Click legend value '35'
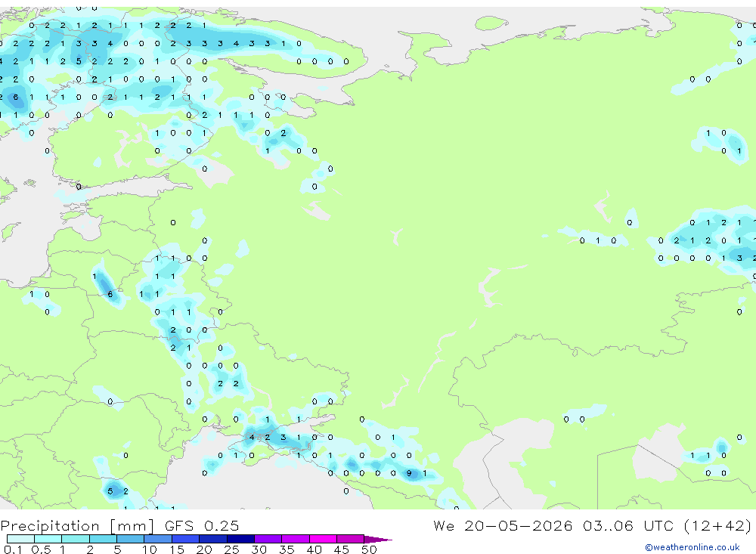 click(x=287, y=549)
